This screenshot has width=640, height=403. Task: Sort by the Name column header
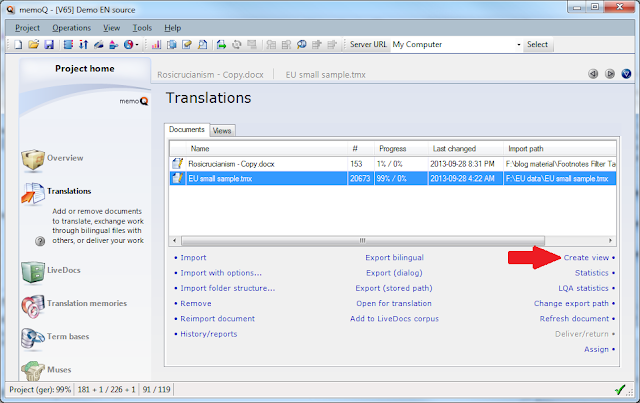pos(267,149)
